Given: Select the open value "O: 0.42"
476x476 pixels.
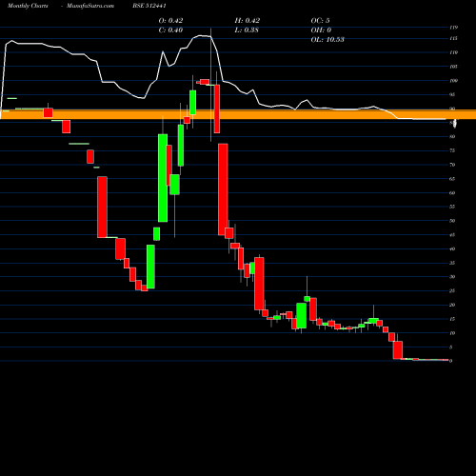Looking at the screenshot, I should (170, 21).
